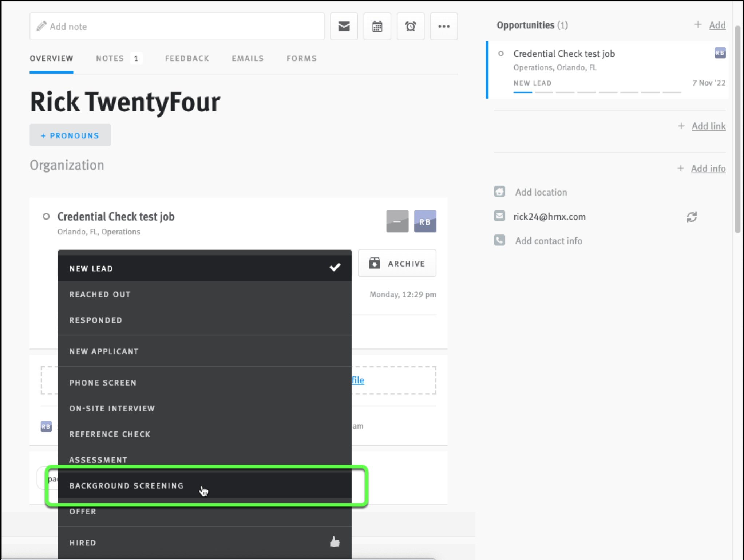Screen dimensions: 744x560
Task: Click the phone icon beside contact info
Action: point(499,240)
